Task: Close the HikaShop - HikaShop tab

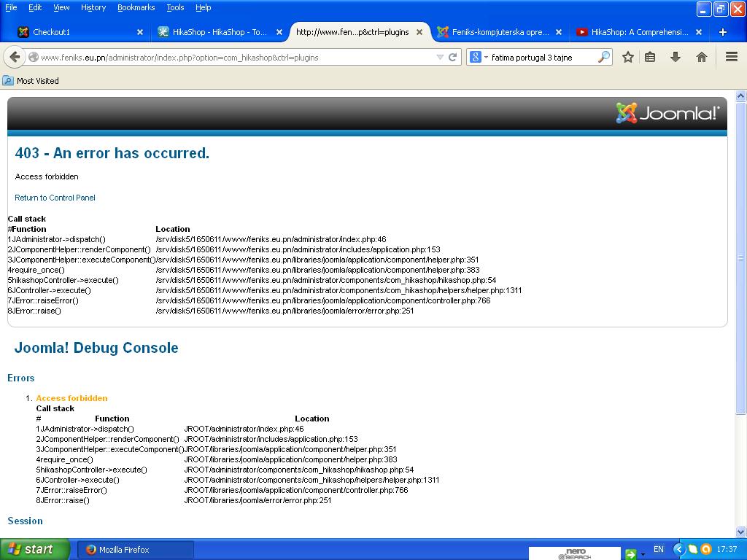Action: pos(279,32)
